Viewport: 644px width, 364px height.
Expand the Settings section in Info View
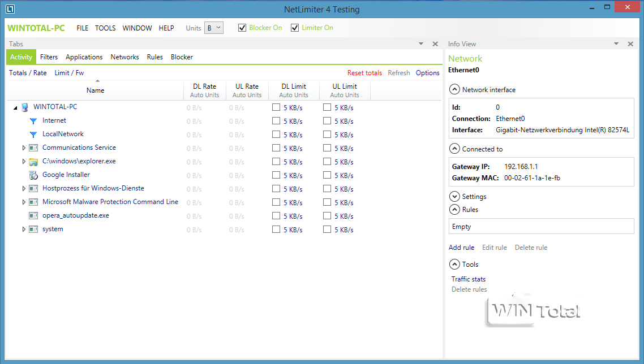tap(454, 197)
